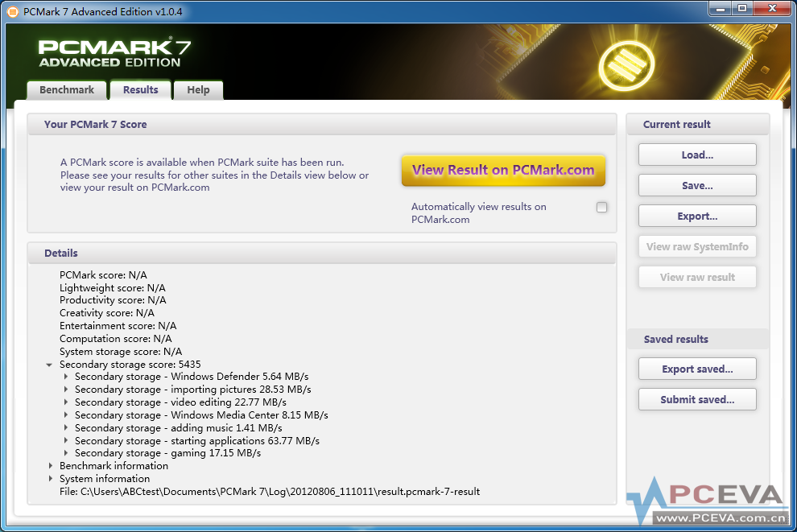The width and height of the screenshot is (797, 532).
Task: Click the View raw SystemInfo button
Action: [697, 246]
